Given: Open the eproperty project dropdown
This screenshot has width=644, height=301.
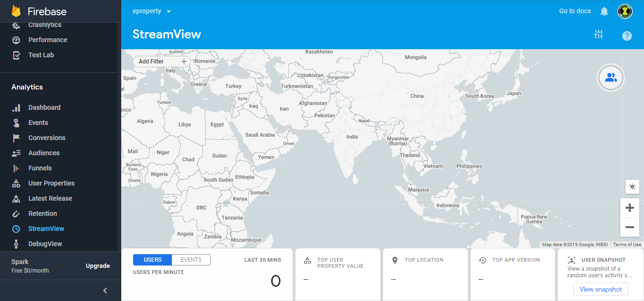Looking at the screenshot, I should click(151, 11).
